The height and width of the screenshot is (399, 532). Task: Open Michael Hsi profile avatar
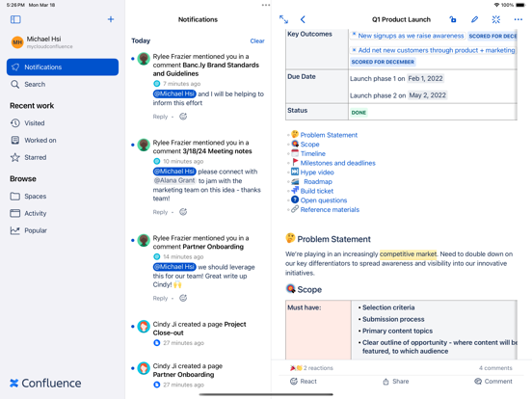click(17, 42)
